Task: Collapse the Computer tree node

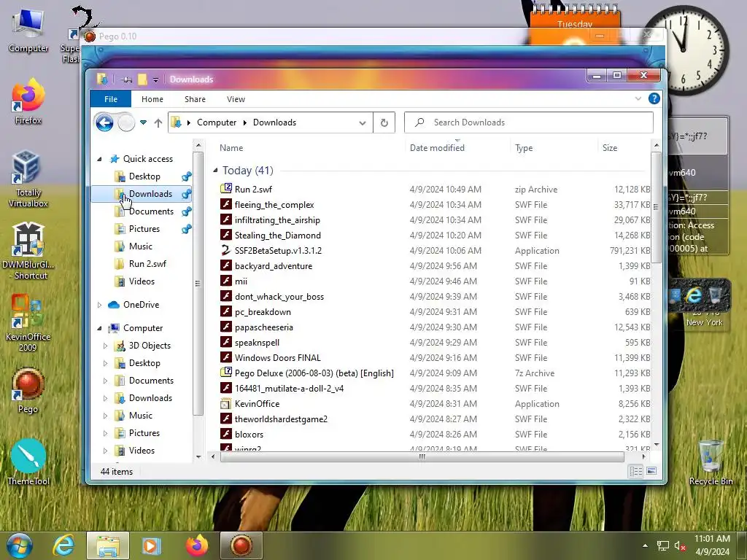Action: tap(99, 328)
